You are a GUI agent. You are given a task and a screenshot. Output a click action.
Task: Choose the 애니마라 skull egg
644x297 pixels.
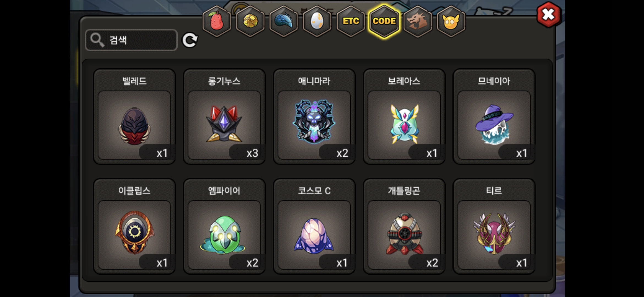pyautogui.click(x=314, y=117)
